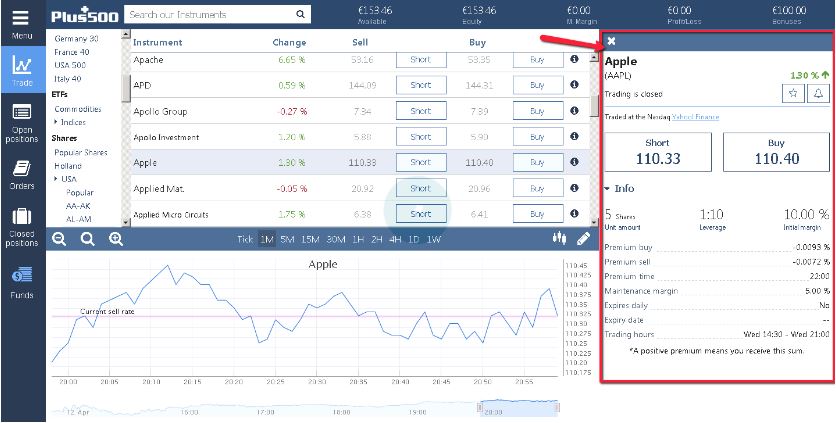Select Commodities in category list

(78, 109)
